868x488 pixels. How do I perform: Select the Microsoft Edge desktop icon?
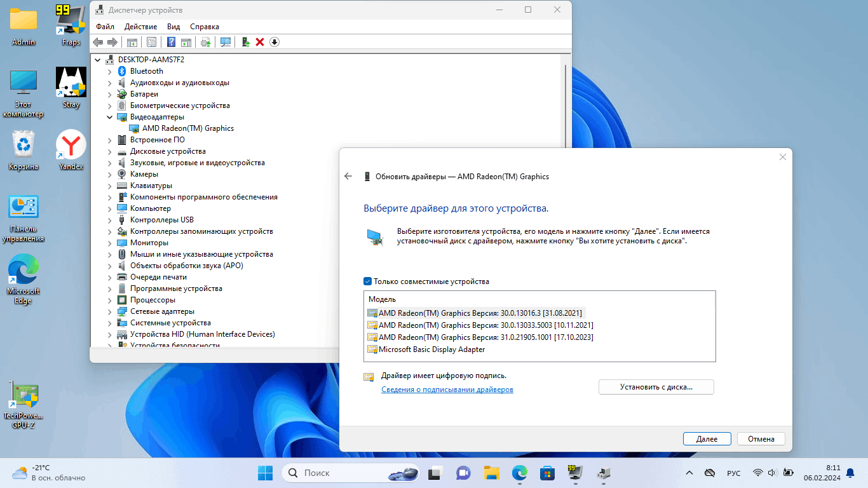tap(24, 278)
